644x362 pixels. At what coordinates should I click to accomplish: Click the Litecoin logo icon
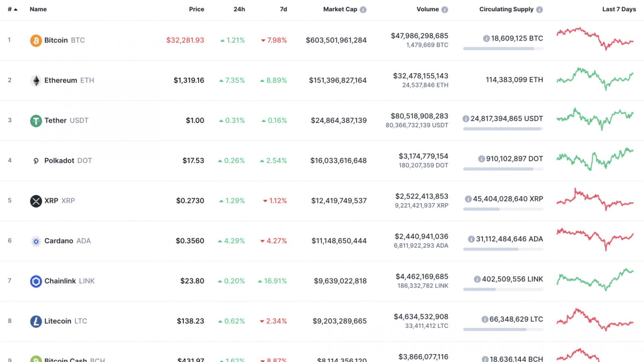tap(36, 321)
